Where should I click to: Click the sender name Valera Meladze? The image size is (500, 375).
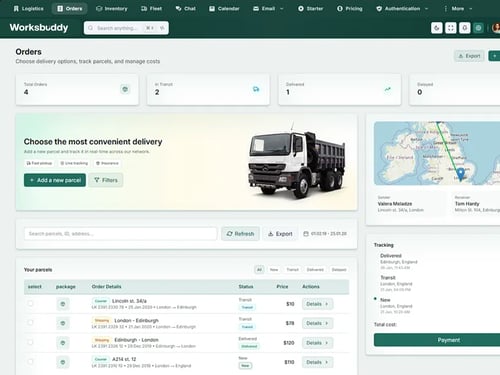click(395, 204)
